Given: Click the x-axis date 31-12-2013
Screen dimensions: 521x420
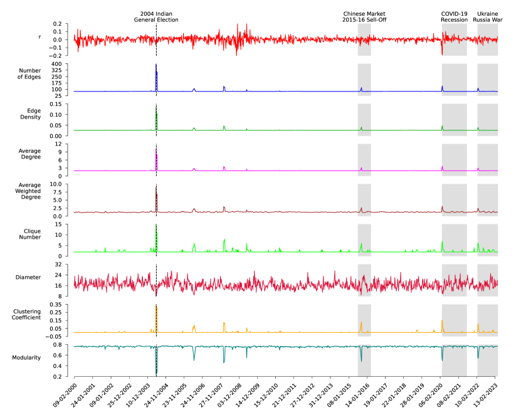Looking at the screenshot, I should point(321,395).
